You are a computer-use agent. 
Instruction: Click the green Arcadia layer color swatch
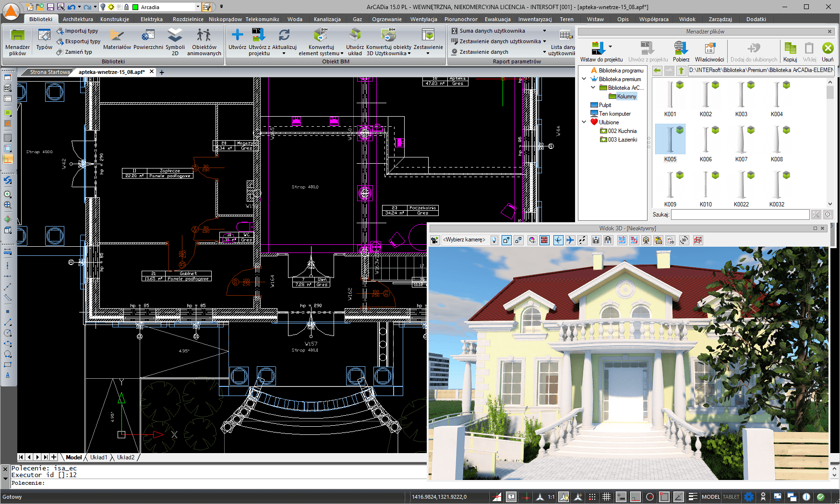tap(135, 7)
